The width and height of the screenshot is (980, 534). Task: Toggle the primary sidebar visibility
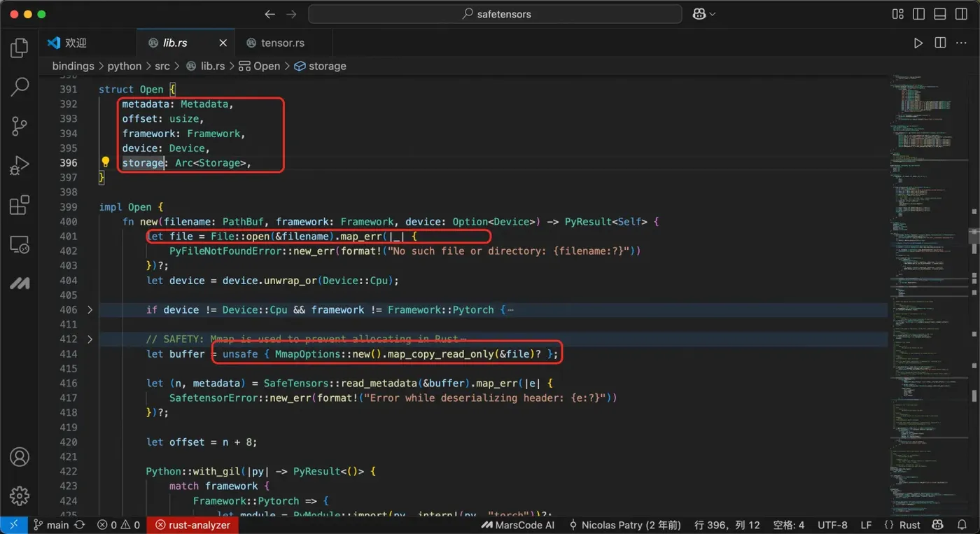coord(919,14)
